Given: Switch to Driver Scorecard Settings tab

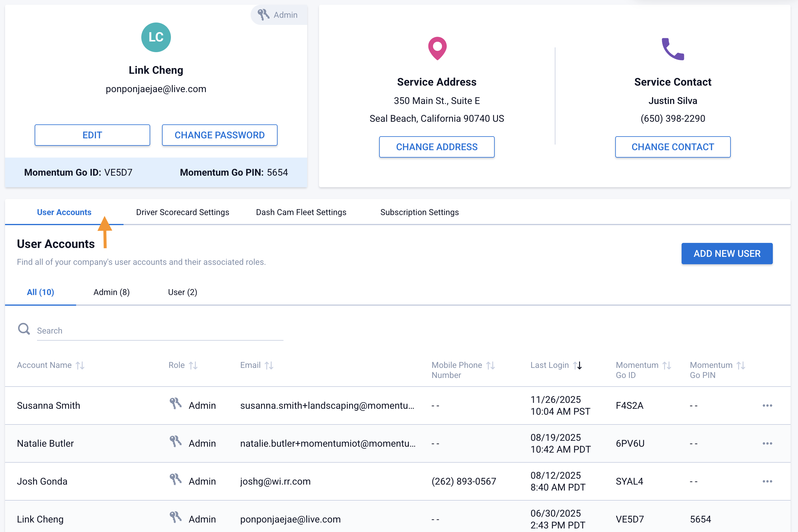Looking at the screenshot, I should pos(182,212).
